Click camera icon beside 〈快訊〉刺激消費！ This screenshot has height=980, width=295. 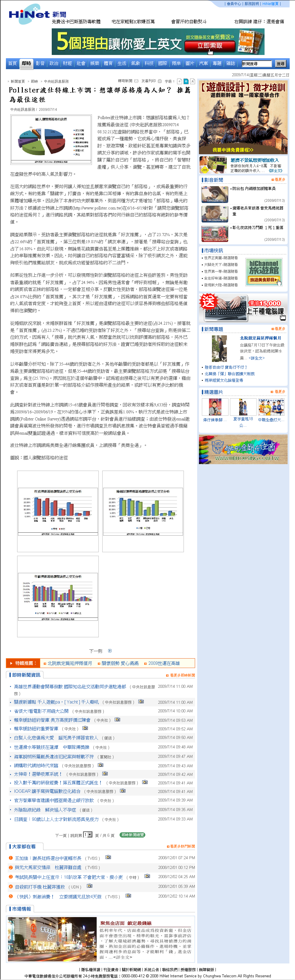128,896
